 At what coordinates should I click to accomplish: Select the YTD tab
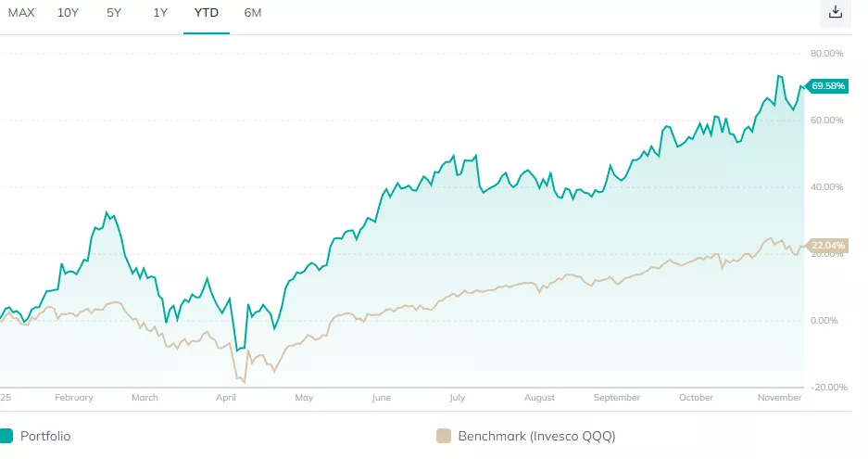click(207, 13)
